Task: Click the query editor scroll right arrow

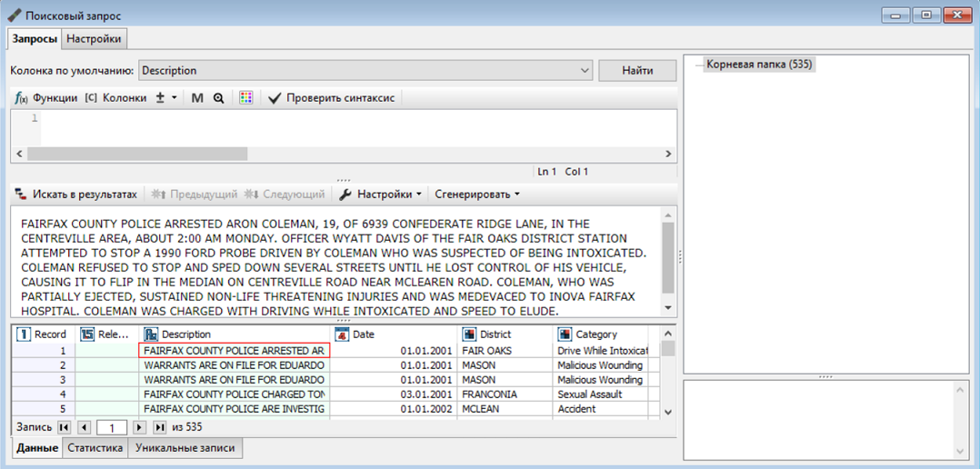Action: [669, 153]
